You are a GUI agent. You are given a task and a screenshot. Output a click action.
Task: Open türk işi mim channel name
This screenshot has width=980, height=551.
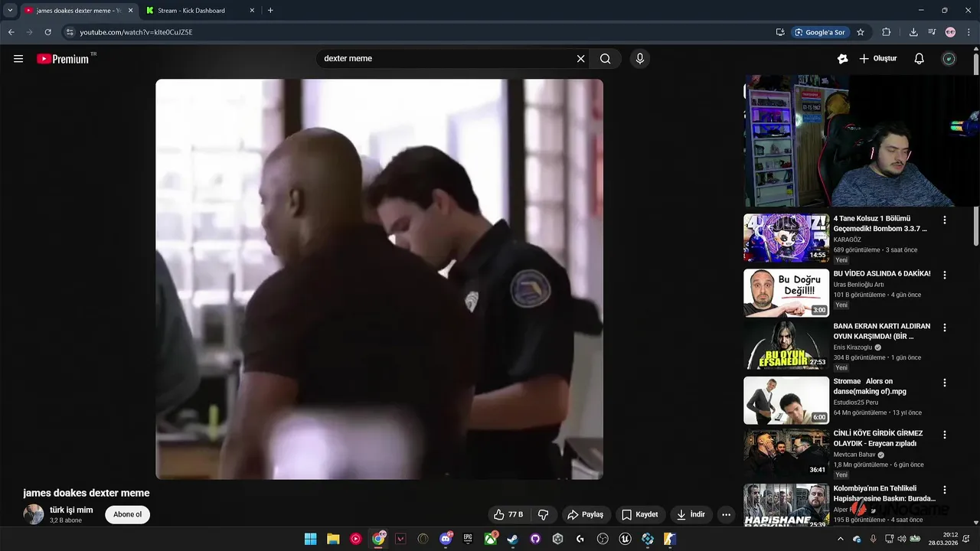71,510
